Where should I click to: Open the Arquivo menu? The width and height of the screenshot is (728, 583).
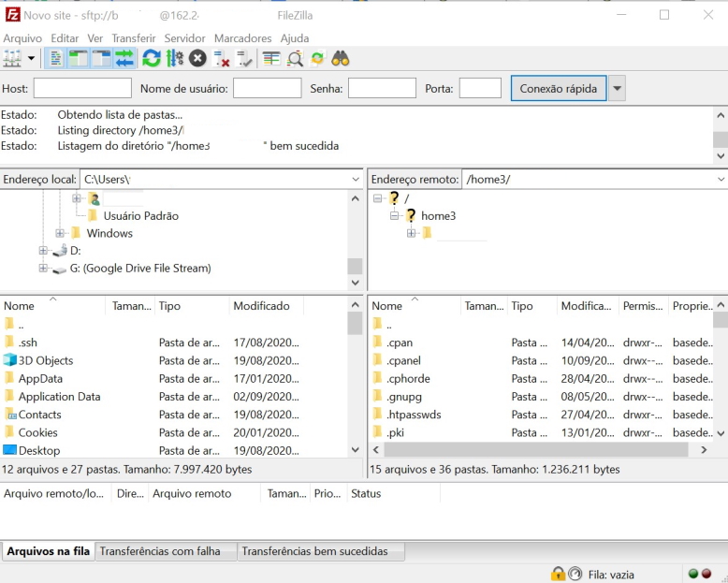point(22,38)
